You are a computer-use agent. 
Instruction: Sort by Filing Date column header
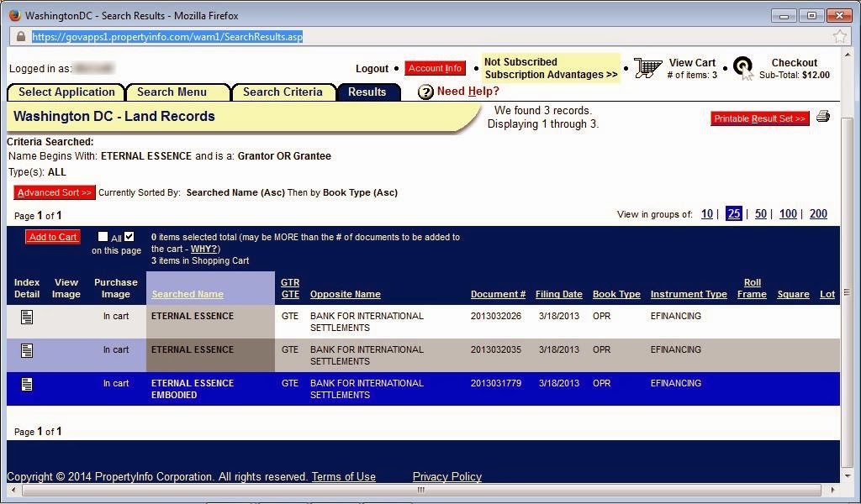[559, 295]
